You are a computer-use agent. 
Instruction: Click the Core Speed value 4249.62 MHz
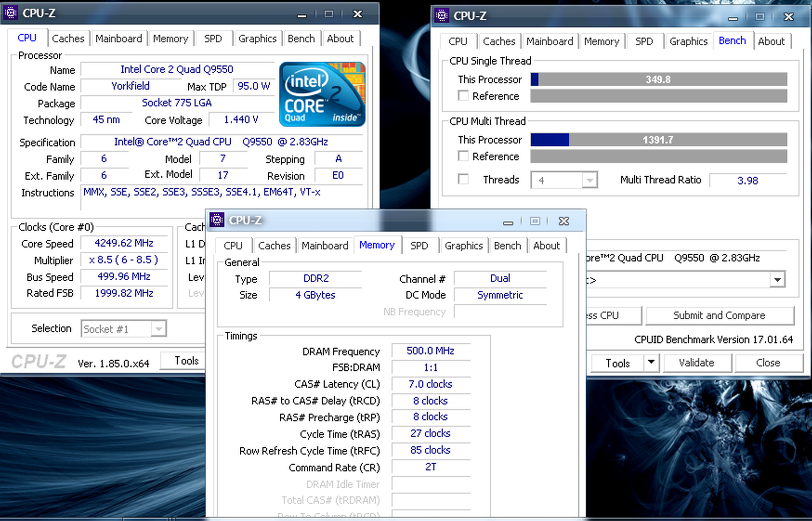tap(124, 243)
